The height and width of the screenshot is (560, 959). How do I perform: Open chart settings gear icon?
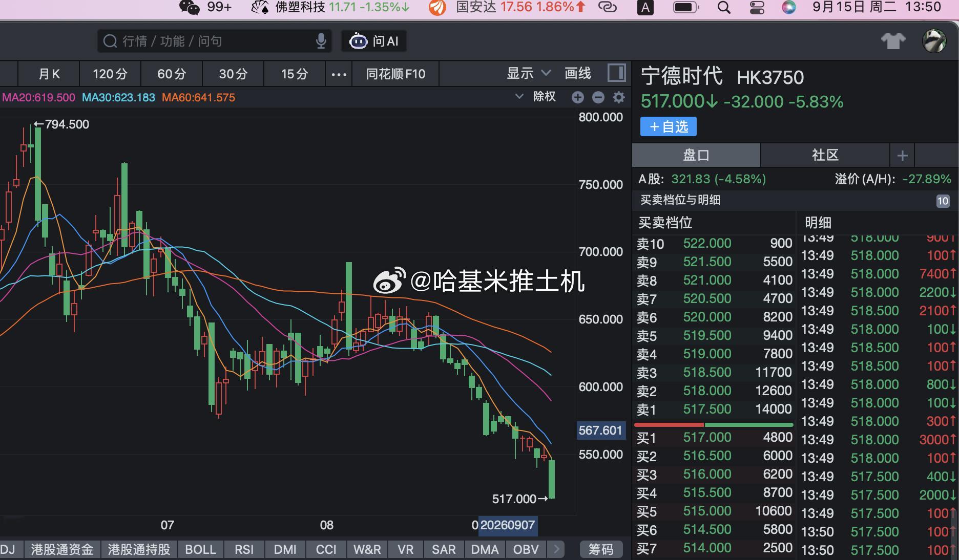point(619,97)
